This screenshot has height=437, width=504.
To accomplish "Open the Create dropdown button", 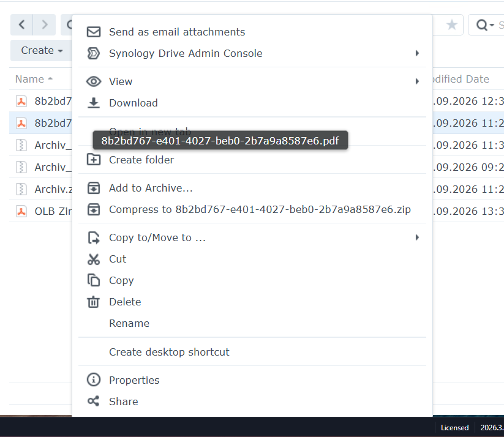I will [42, 50].
